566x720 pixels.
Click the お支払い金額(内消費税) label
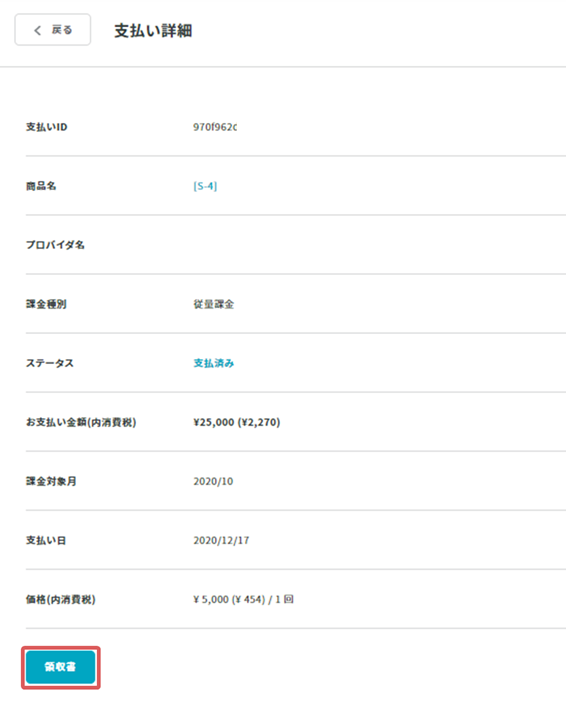coord(81,422)
